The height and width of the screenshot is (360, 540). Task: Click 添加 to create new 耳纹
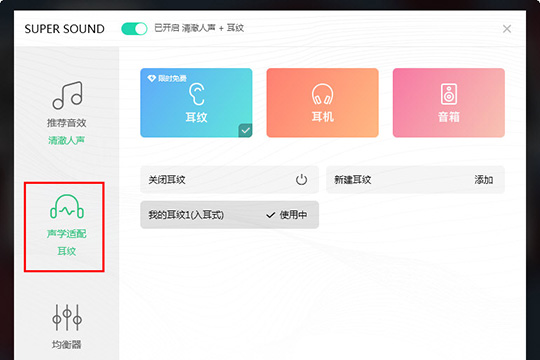(484, 179)
